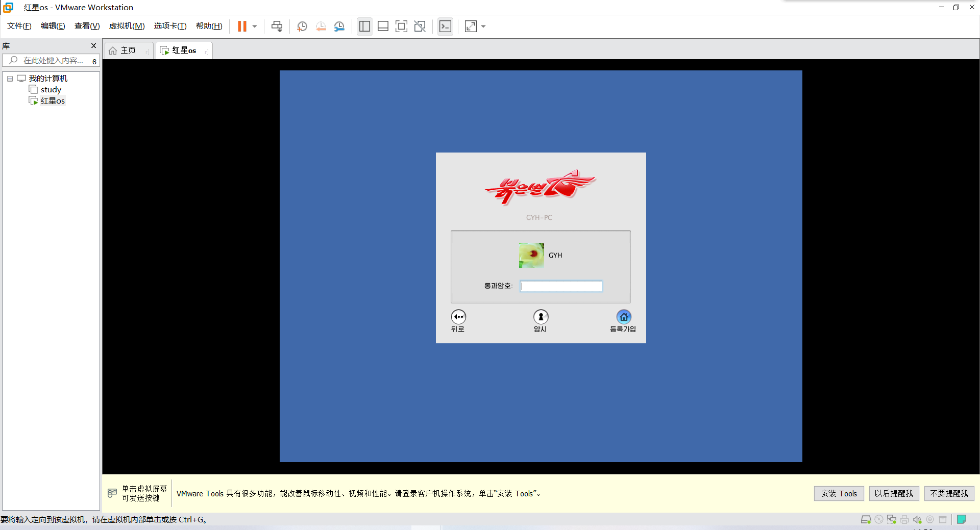
Task: Switch to Unity mode
Action: [420, 27]
